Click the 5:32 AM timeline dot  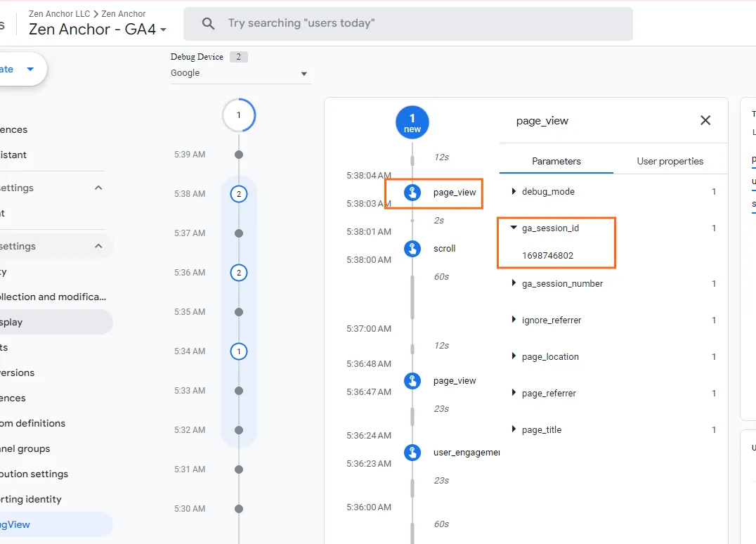(x=239, y=430)
